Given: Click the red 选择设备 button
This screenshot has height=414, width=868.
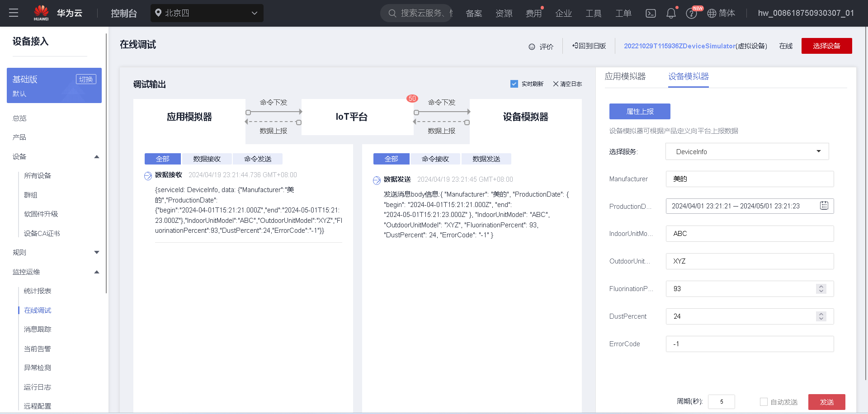Looking at the screenshot, I should coord(826,46).
